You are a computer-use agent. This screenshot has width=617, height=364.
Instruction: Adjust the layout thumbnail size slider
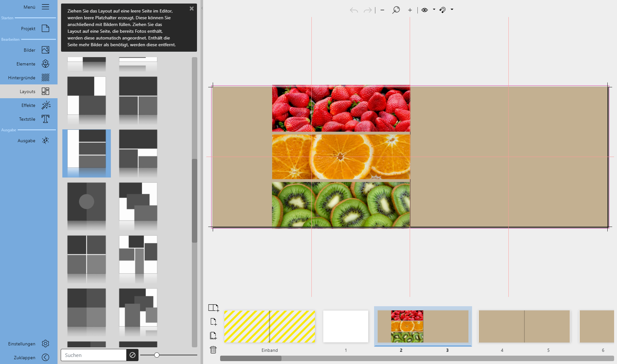pyautogui.click(x=156, y=355)
